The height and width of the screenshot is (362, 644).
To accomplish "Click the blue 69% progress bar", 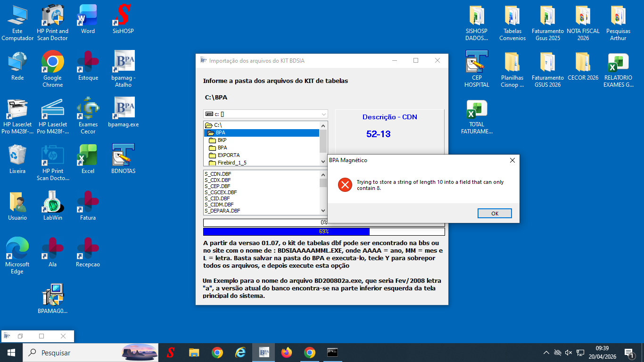I will 324,231.
